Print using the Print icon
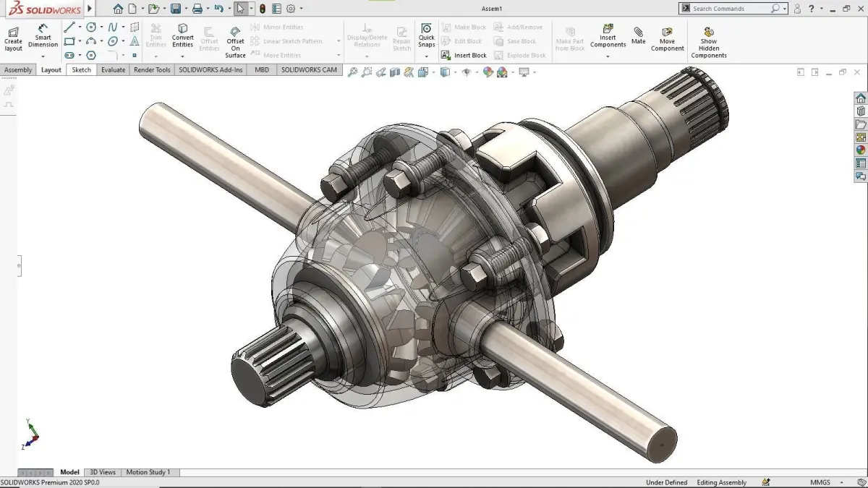 [197, 9]
